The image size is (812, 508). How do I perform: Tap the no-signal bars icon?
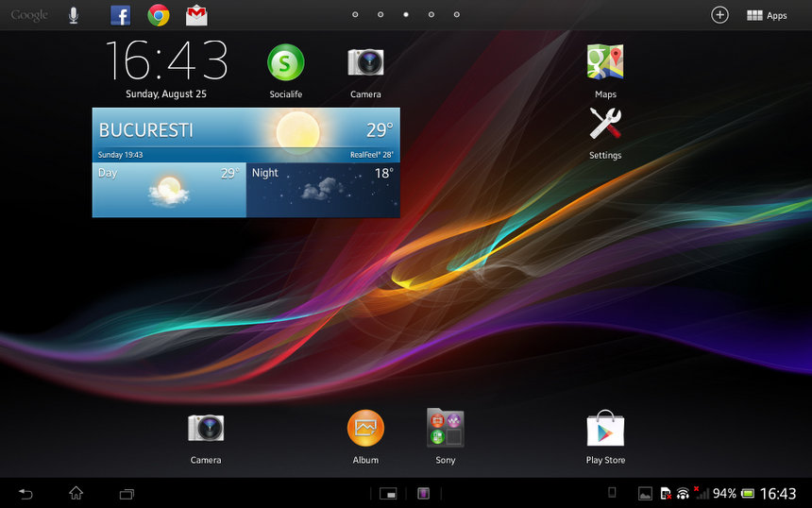click(x=702, y=493)
